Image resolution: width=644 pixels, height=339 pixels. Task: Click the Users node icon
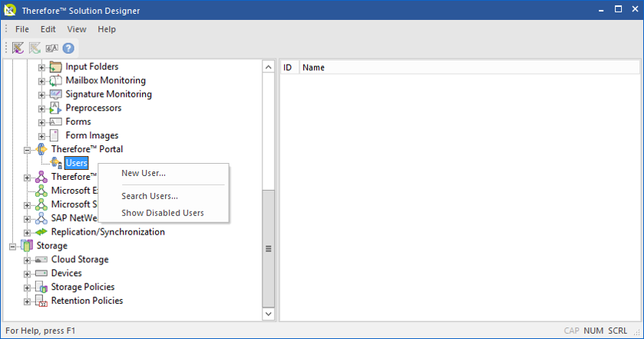(56, 163)
